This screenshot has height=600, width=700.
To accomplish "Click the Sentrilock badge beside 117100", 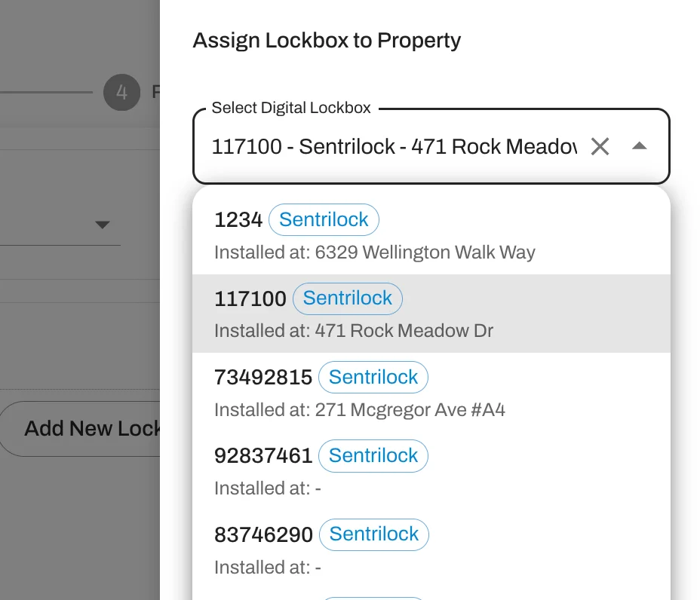I will (348, 298).
